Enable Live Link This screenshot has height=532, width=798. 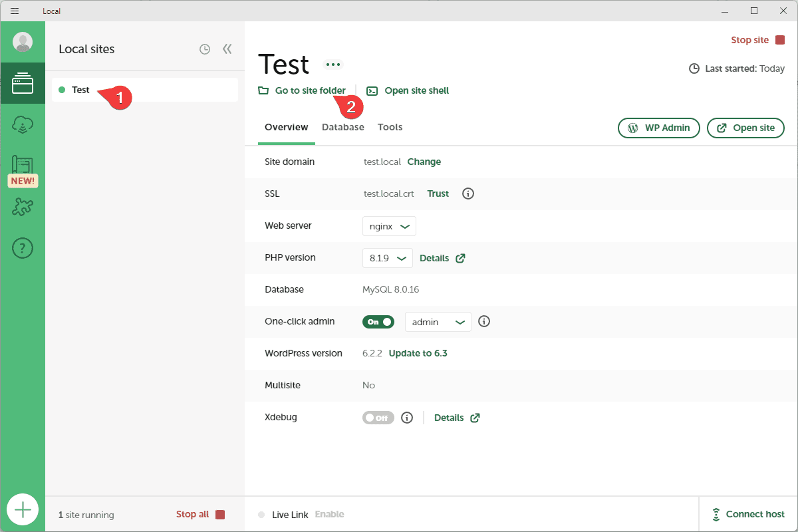(329, 514)
